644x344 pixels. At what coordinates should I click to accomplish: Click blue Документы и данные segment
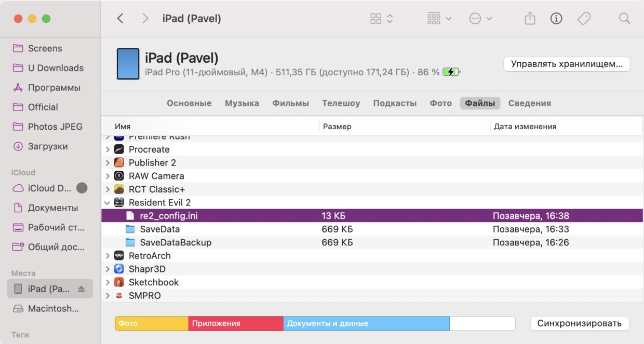point(367,323)
